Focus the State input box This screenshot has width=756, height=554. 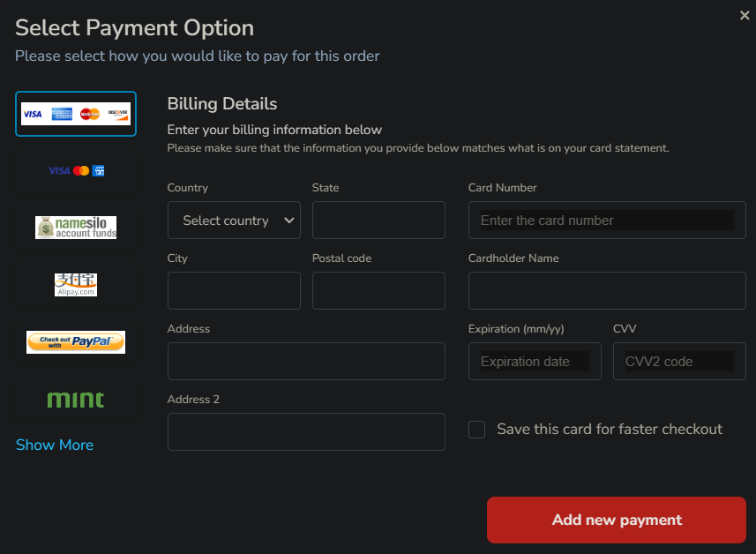378,221
